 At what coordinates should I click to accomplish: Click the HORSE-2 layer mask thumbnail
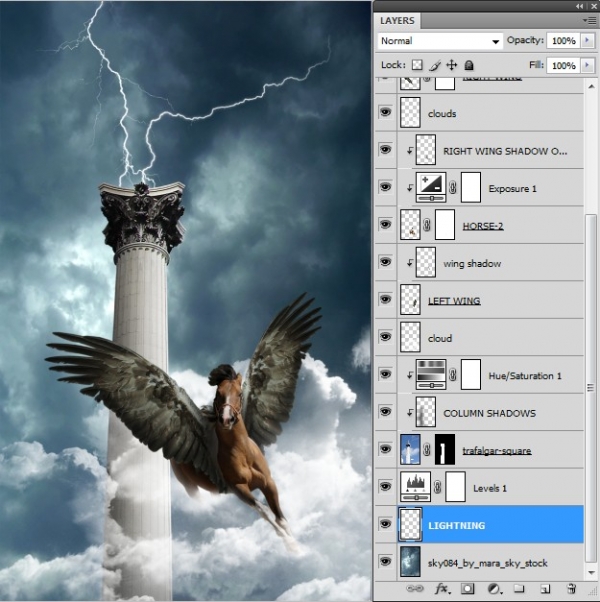pos(445,225)
